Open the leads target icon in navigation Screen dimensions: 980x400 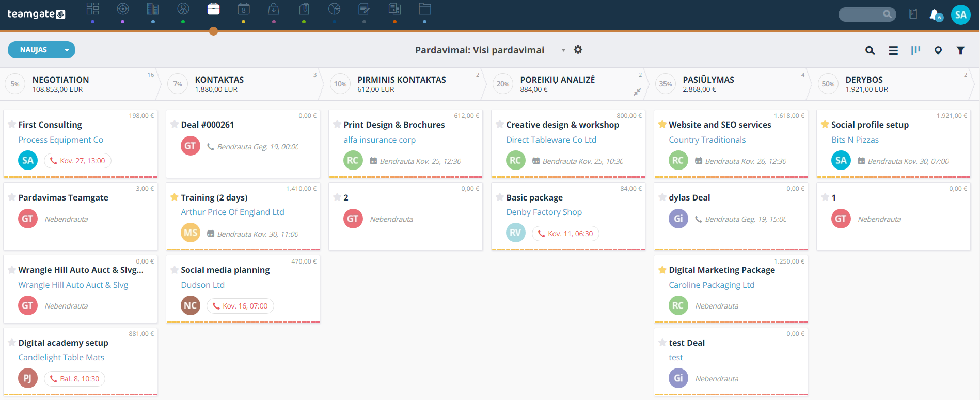122,9
